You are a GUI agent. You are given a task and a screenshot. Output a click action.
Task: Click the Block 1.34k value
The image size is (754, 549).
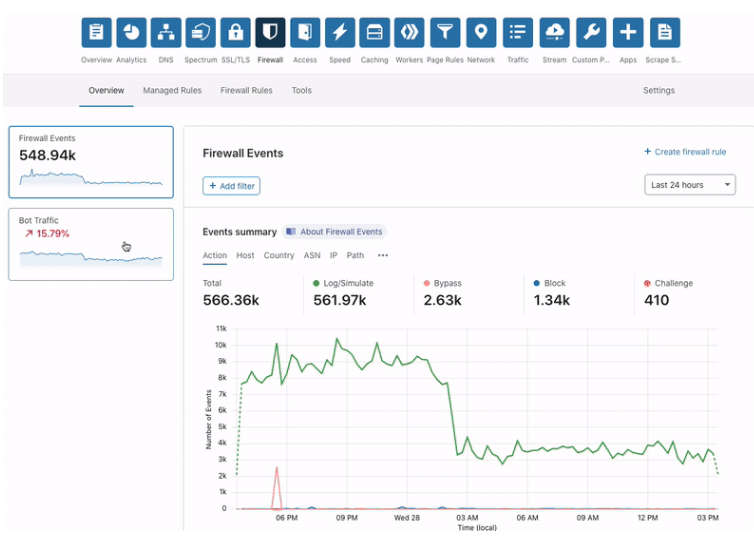[x=552, y=300]
